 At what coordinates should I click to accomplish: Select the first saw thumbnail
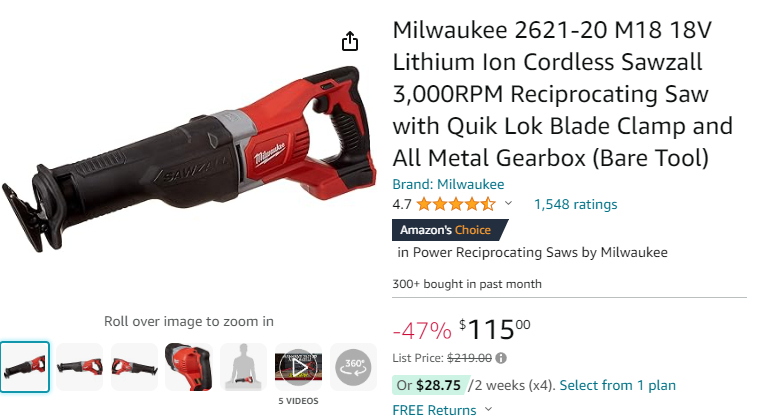click(x=25, y=367)
